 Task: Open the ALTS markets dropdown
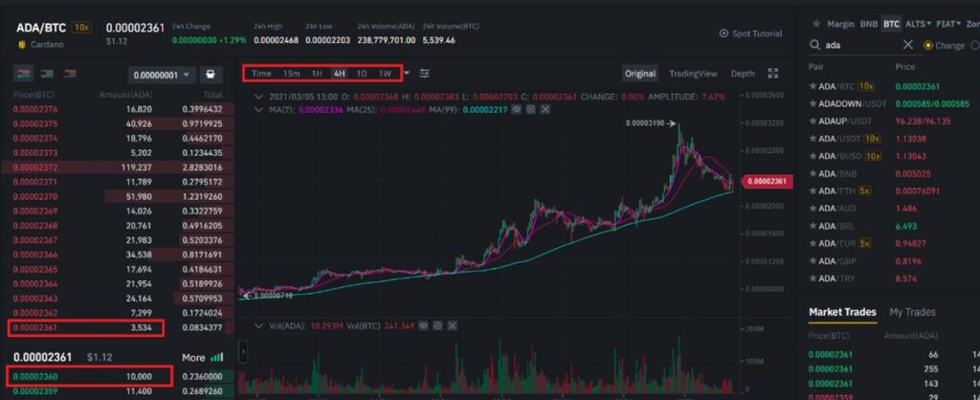918,24
